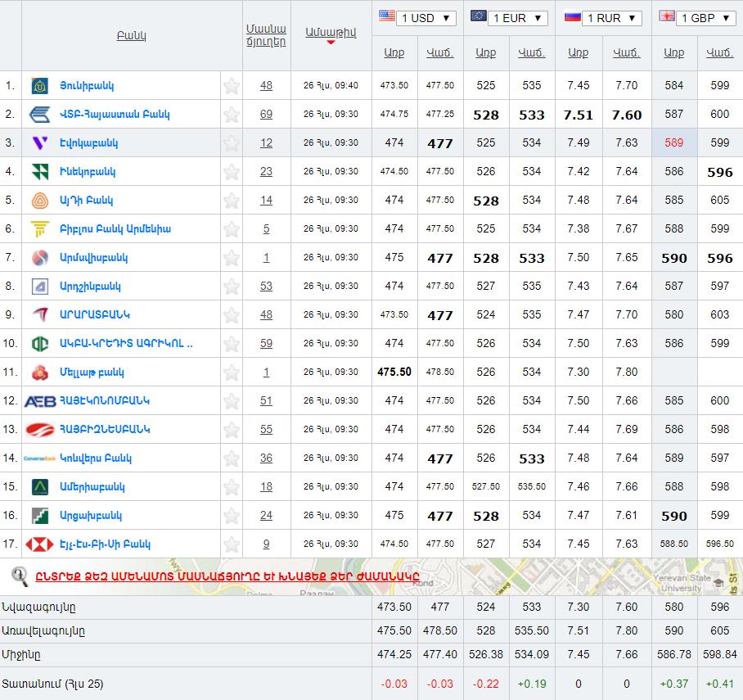Click the magnifying glass icon near map
This screenshot has height=700, width=743.
tap(20, 576)
